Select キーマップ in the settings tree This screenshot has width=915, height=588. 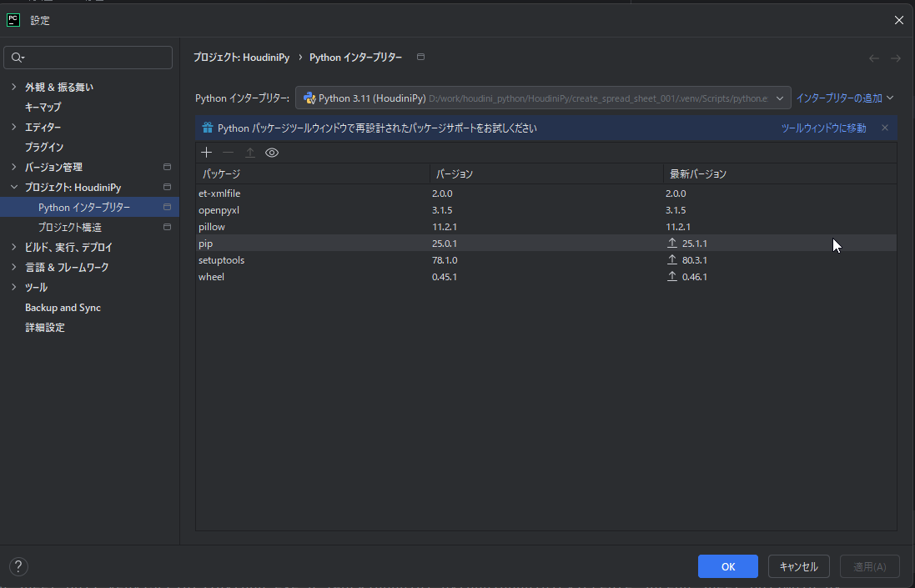pyautogui.click(x=43, y=107)
